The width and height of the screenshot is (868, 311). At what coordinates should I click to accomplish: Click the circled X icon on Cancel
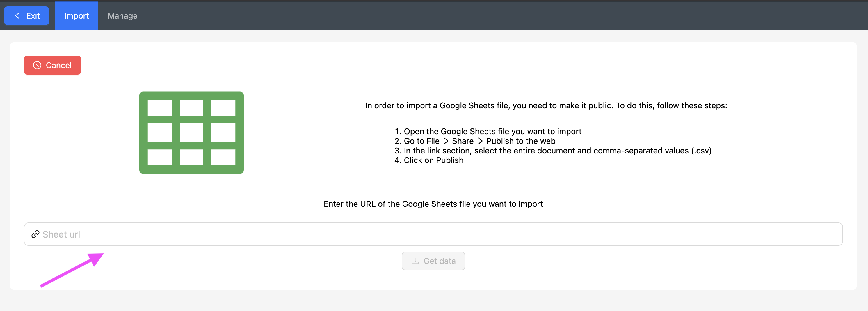tap(37, 66)
